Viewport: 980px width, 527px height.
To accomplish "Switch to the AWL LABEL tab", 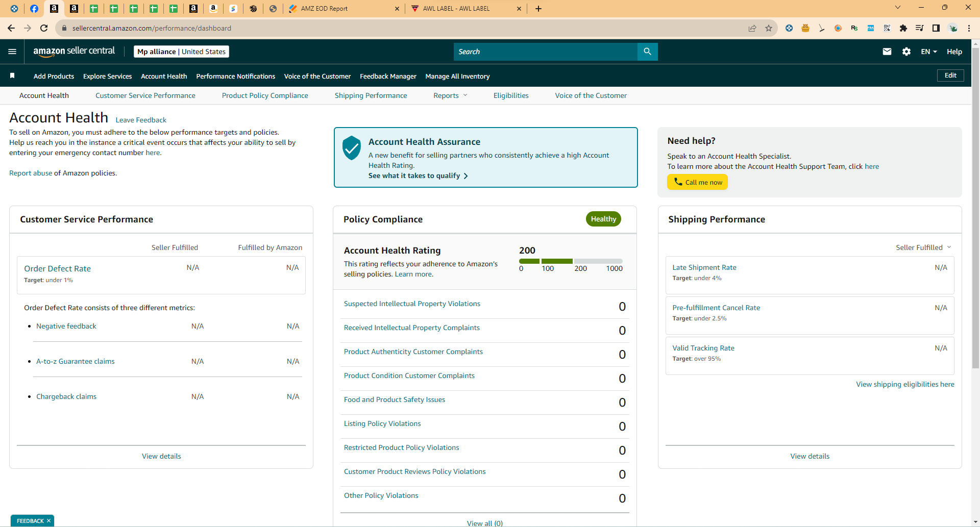I will [x=466, y=9].
